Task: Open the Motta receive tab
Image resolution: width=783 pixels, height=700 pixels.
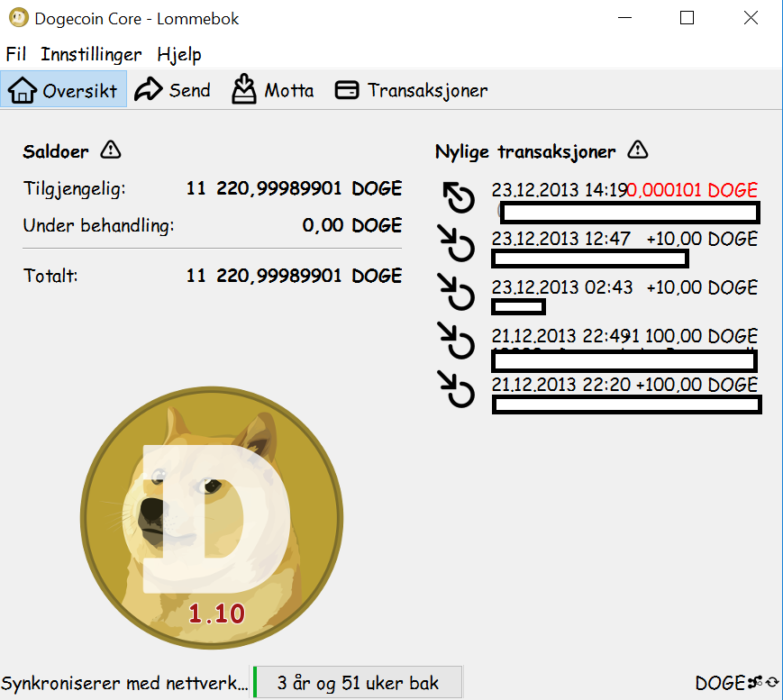Action: [273, 90]
